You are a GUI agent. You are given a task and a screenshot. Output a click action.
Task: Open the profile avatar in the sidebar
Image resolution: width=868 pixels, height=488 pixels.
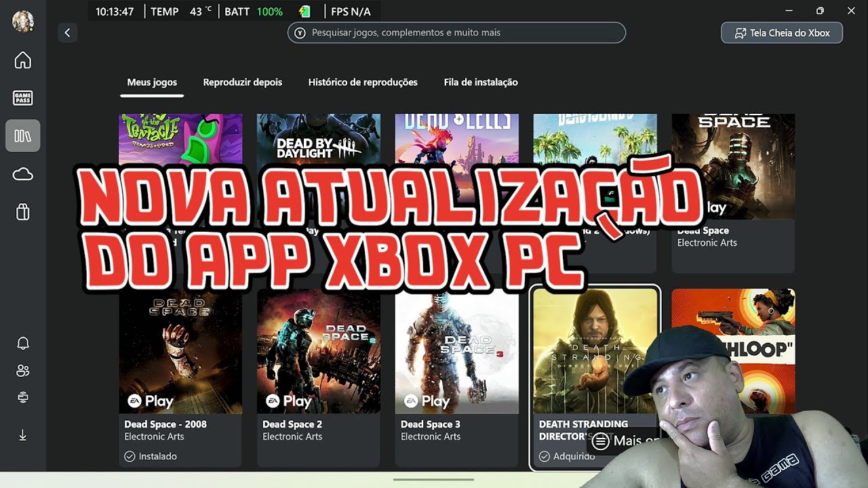point(23,21)
